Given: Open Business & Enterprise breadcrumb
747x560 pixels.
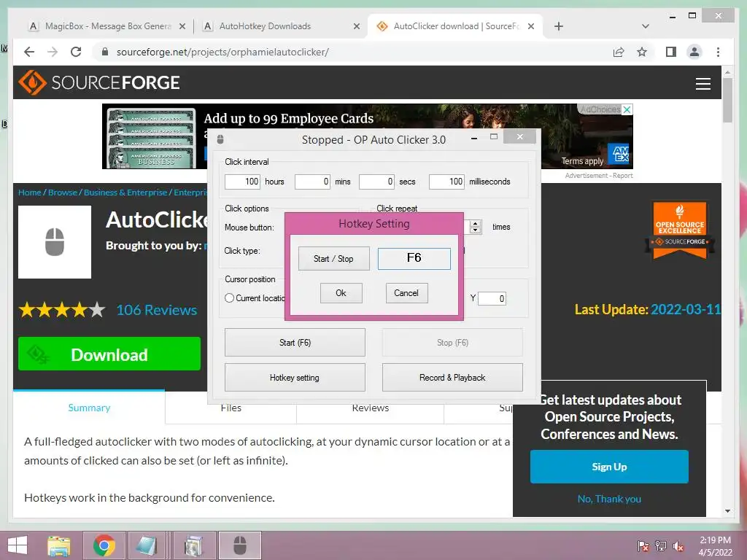Looking at the screenshot, I should (x=125, y=192).
